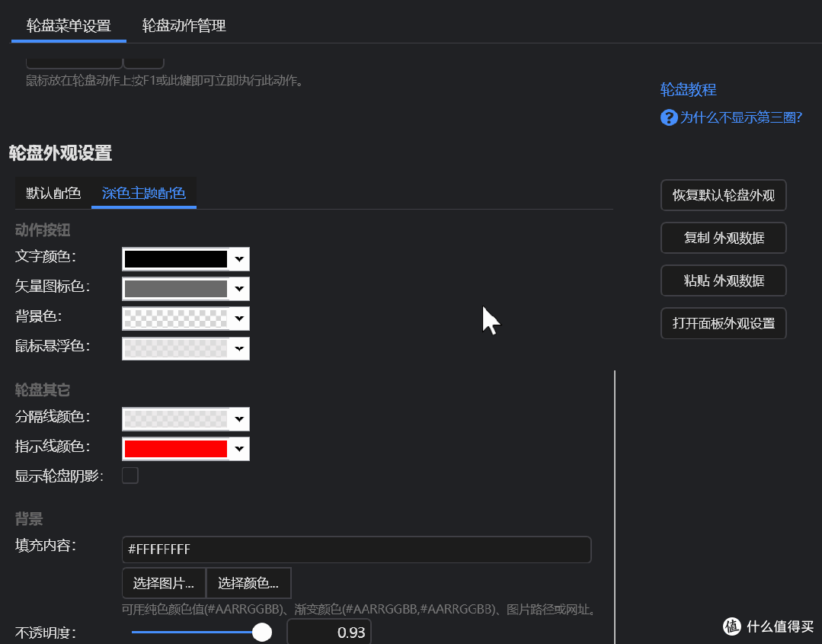This screenshot has width=822, height=644.
Task: Click the 打开面板外观设置 button
Action: point(724,323)
